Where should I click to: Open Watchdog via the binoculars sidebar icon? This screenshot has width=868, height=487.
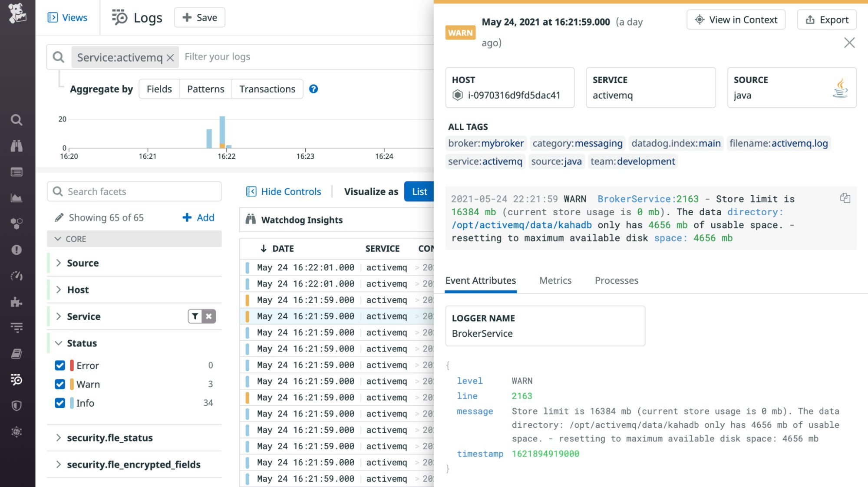[17, 146]
